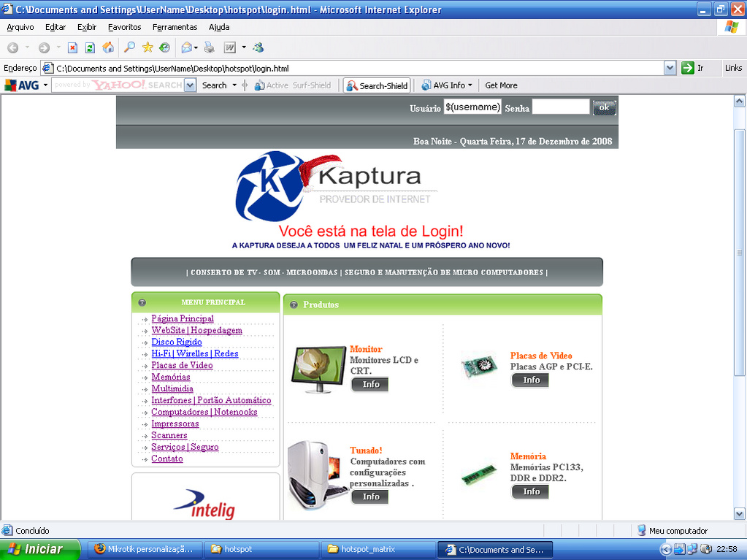The image size is (747, 560).
Task: Go to Home page icon
Action: 108,47
